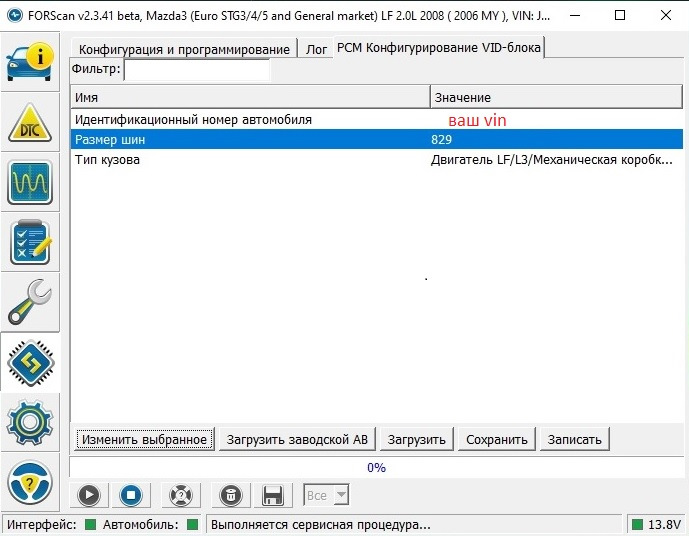This screenshot has height=536, width=689.
Task: Click the Записать button
Action: (x=574, y=439)
